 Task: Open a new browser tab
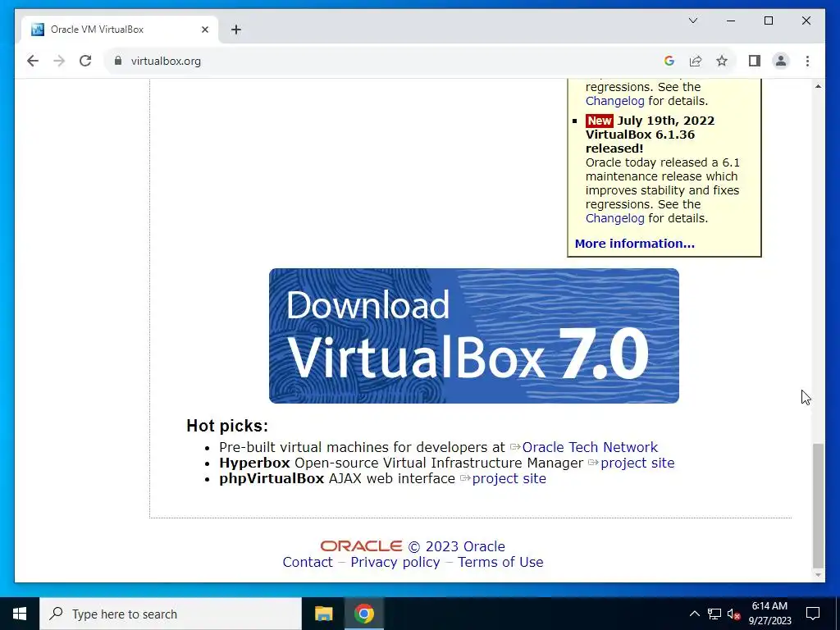pos(236,30)
